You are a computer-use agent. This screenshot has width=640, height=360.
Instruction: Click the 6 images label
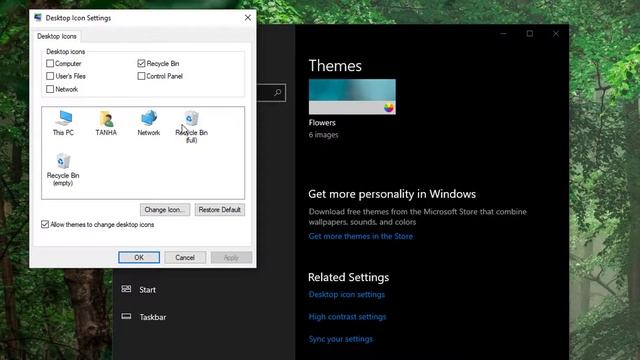[323, 135]
